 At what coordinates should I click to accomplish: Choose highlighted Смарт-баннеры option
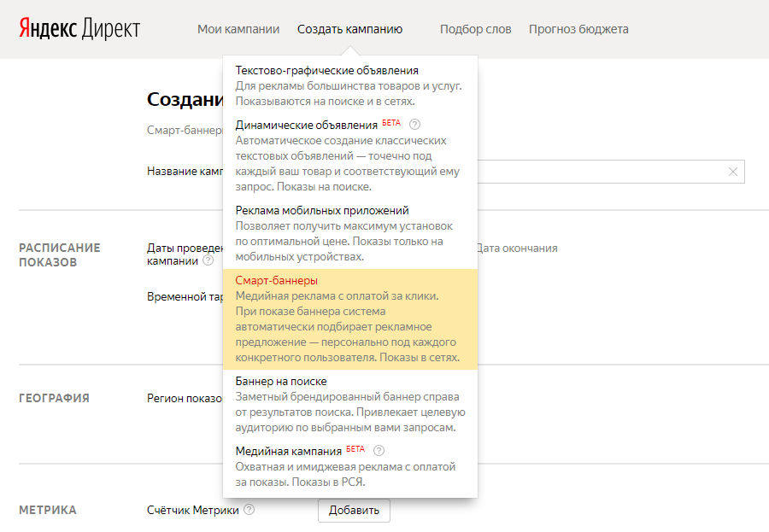(x=350, y=319)
